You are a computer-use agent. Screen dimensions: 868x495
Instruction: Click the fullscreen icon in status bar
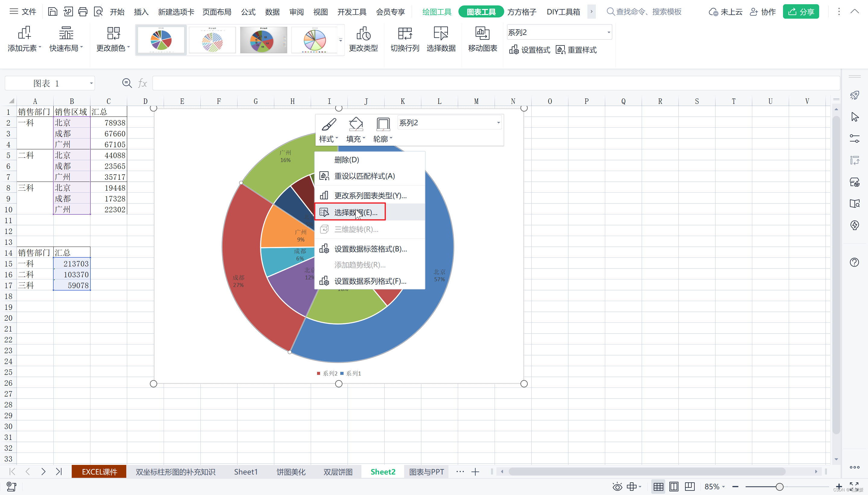pos(854,487)
